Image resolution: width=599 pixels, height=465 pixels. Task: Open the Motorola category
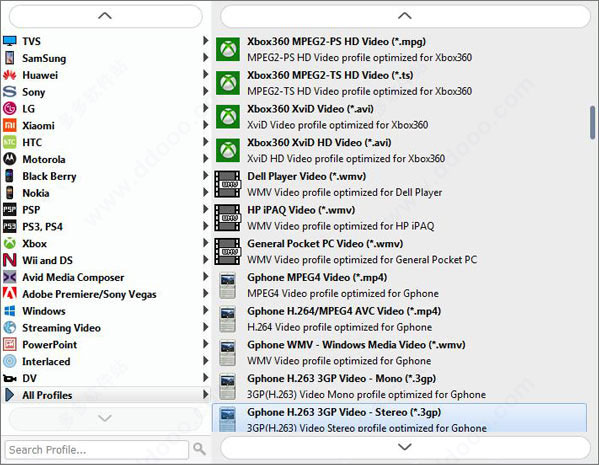pos(106,159)
